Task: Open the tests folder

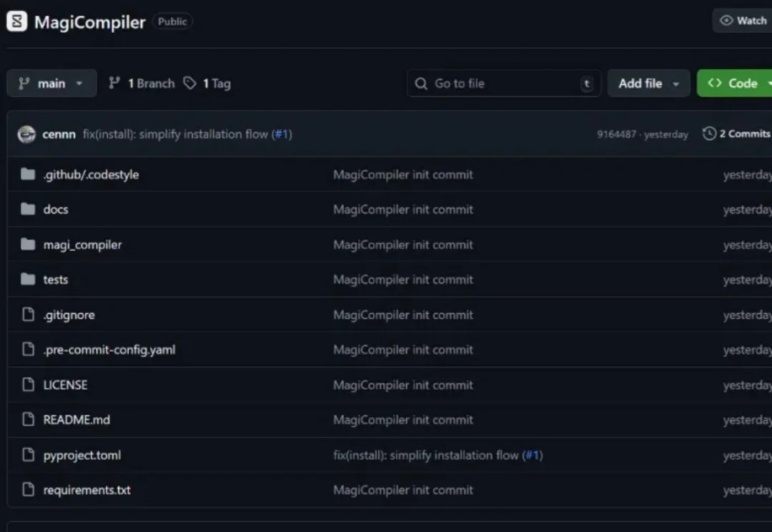Action: (56, 280)
